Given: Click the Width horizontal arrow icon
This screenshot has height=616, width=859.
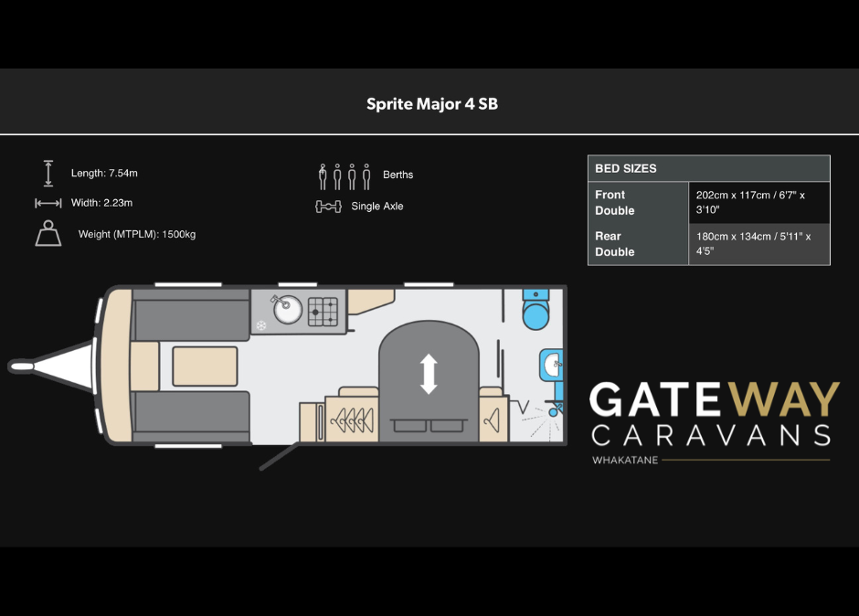Looking at the screenshot, I should pyautogui.click(x=48, y=203).
